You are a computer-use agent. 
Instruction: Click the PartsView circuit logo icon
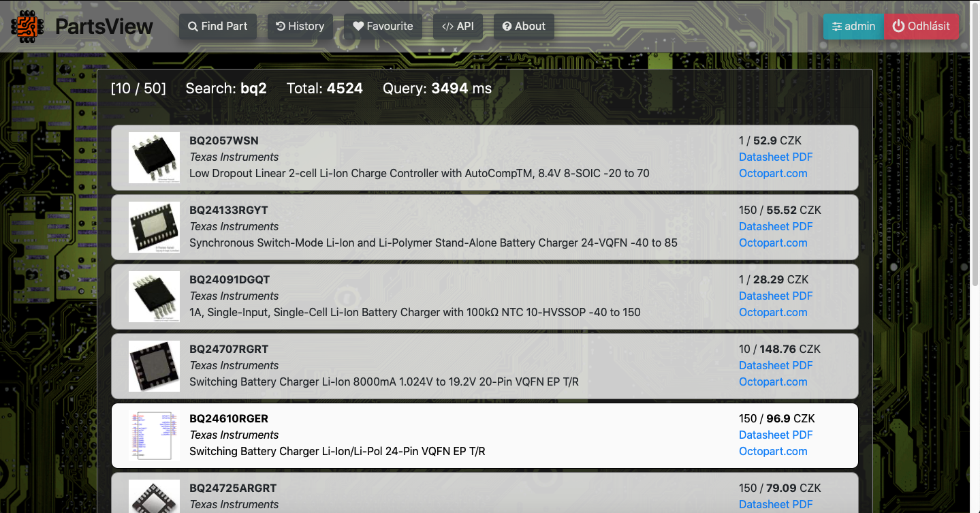(x=27, y=27)
